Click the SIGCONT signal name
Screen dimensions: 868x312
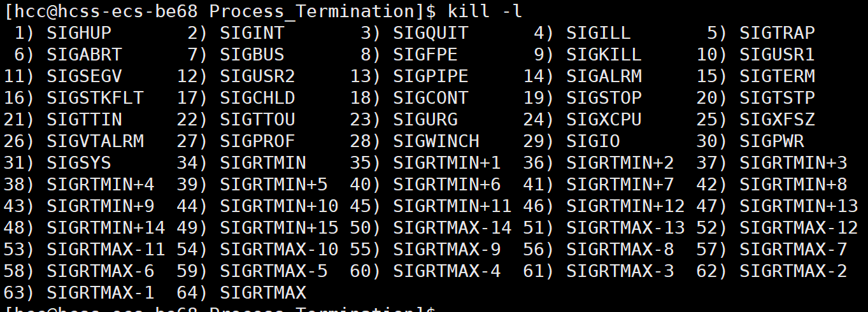point(430,97)
